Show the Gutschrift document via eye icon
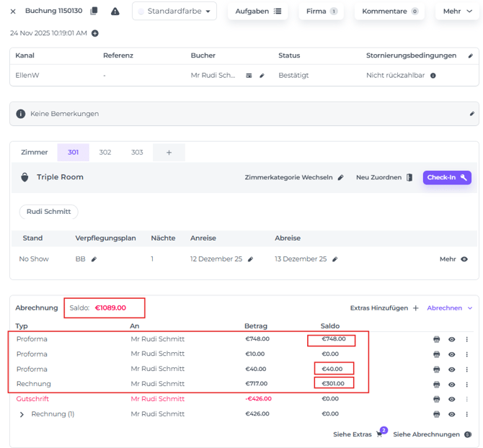This screenshot has width=483, height=448. 452,399
